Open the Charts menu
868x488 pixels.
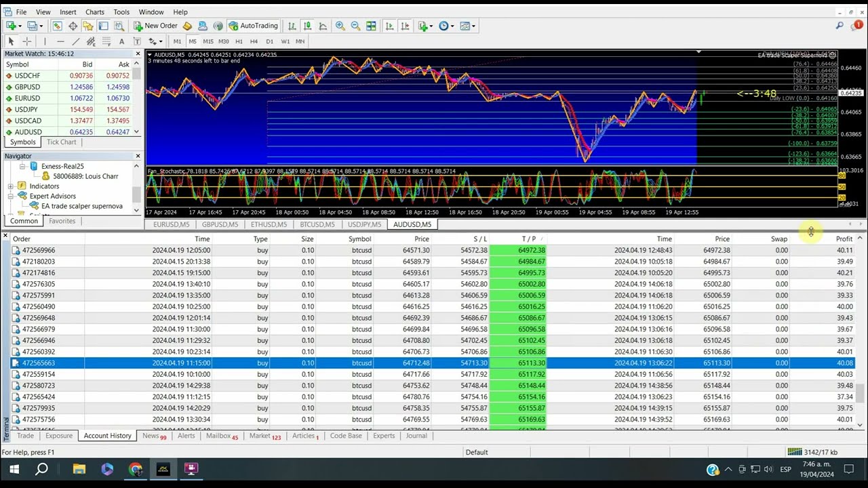pos(95,12)
